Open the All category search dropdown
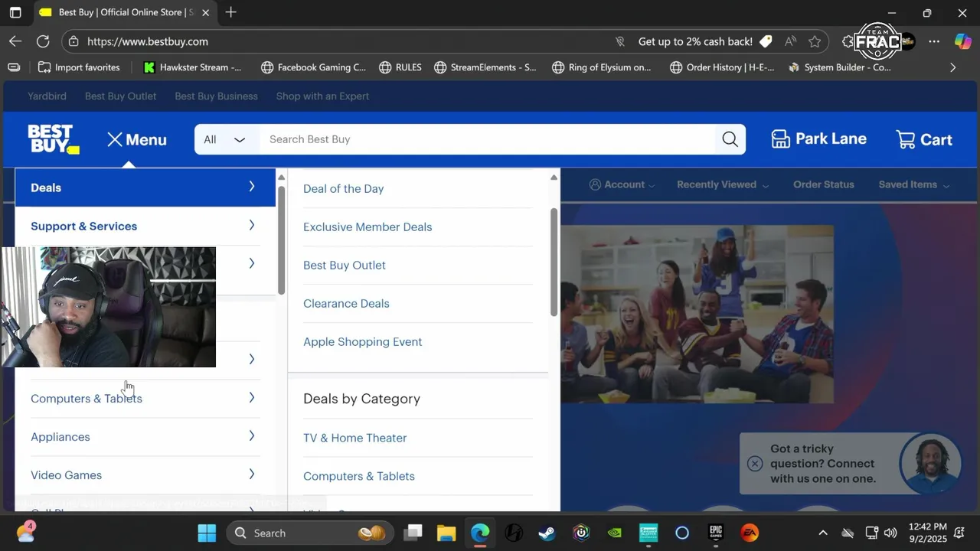This screenshot has width=980, height=551. [227, 139]
